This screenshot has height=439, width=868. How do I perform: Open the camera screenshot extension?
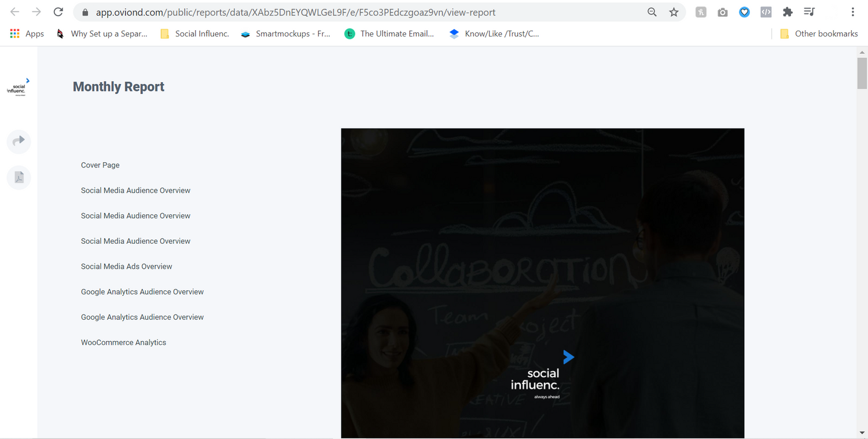point(722,12)
